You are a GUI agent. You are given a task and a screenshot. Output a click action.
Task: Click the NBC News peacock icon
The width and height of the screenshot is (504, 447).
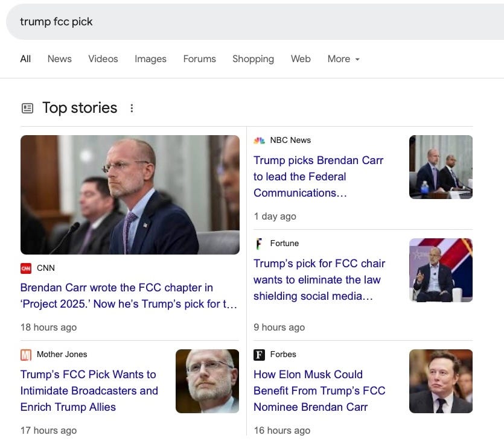point(259,141)
